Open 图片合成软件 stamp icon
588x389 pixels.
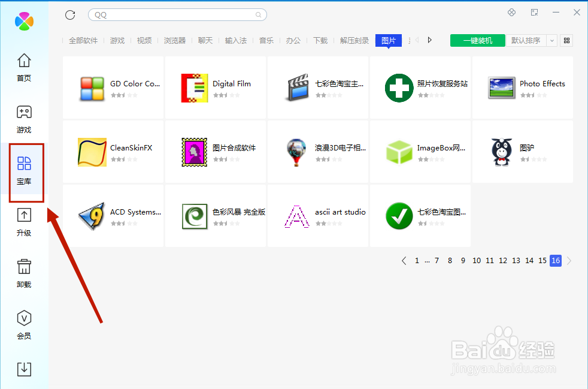point(194,152)
